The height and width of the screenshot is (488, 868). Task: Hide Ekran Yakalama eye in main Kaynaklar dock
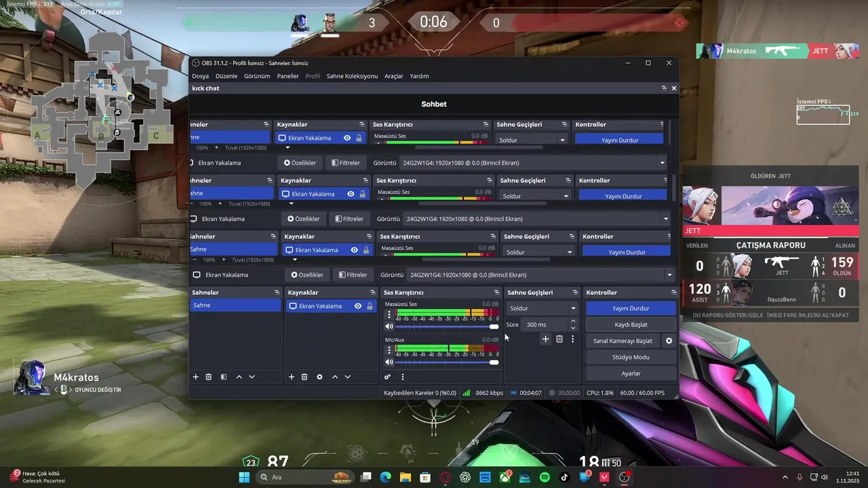pyautogui.click(x=358, y=306)
